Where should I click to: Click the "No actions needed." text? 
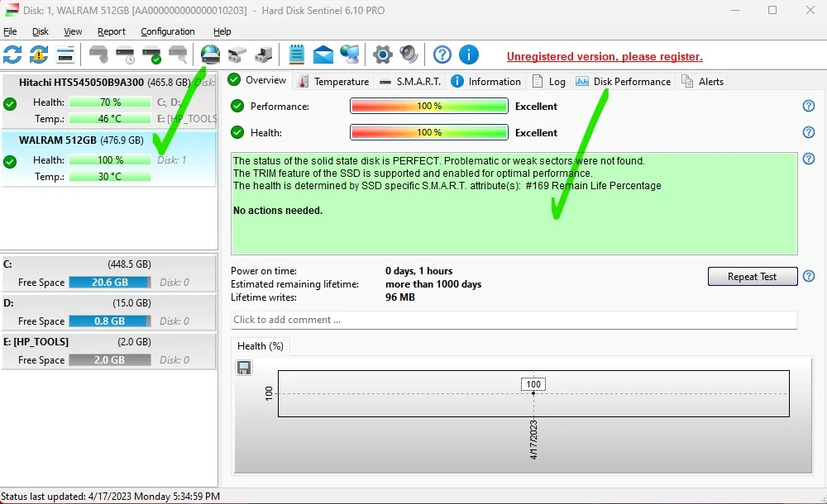(x=278, y=211)
